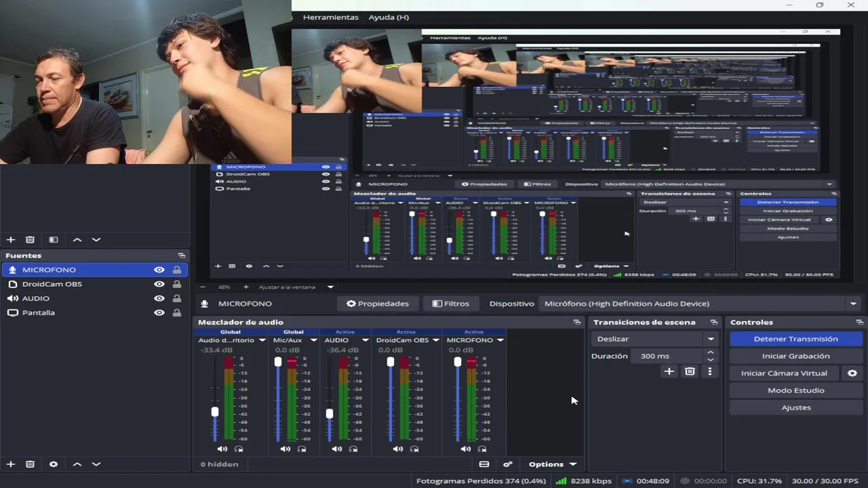The height and width of the screenshot is (488, 868).
Task: Undock the Controles panel
Action: point(860,322)
